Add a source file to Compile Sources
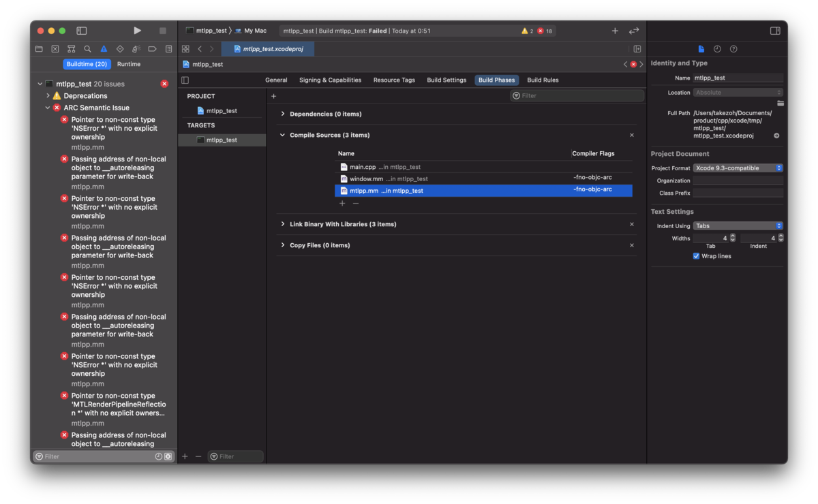Screen dimensions: 818x504 pos(342,203)
